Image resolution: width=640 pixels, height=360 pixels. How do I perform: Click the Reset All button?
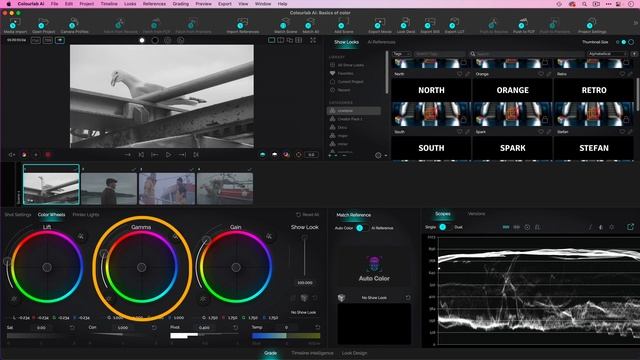307,214
